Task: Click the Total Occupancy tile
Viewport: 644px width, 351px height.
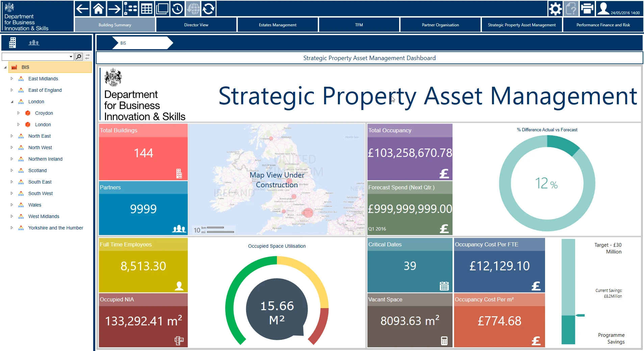Action: pos(410,152)
